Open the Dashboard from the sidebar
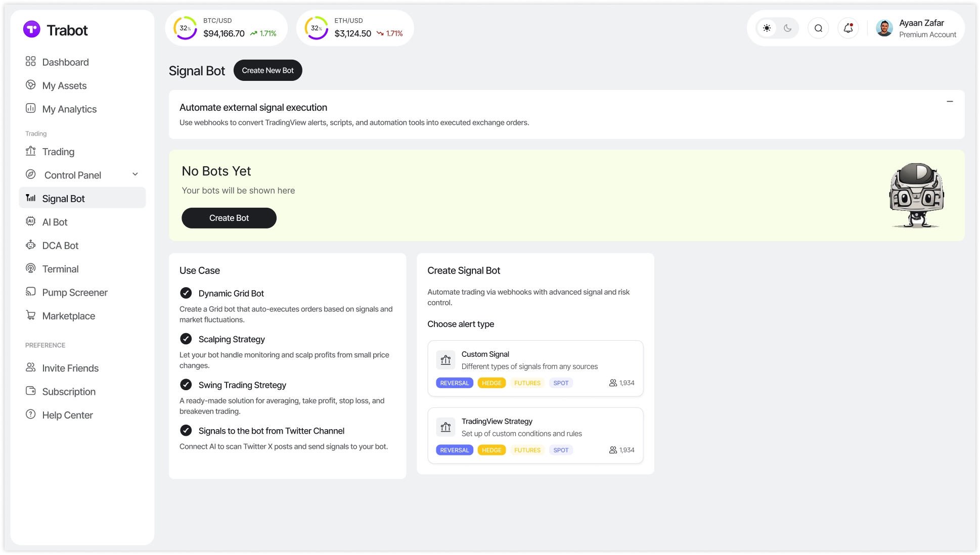This screenshot has height=555, width=980. point(66,62)
